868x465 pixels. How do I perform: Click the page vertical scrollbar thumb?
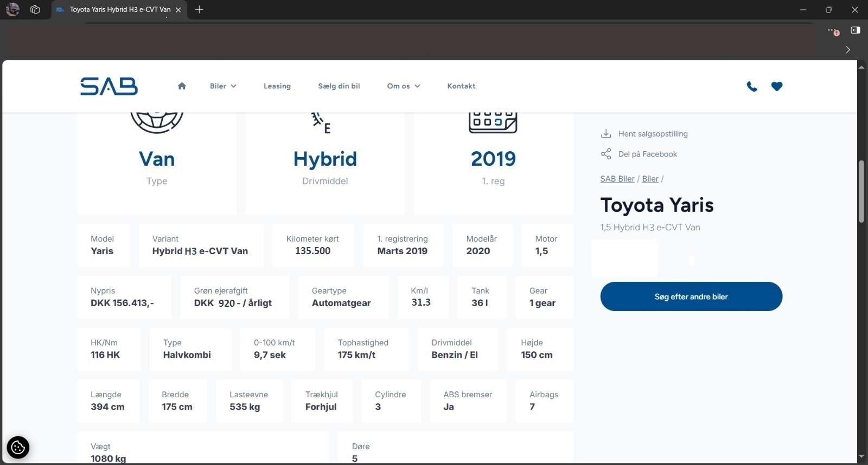tap(861, 191)
